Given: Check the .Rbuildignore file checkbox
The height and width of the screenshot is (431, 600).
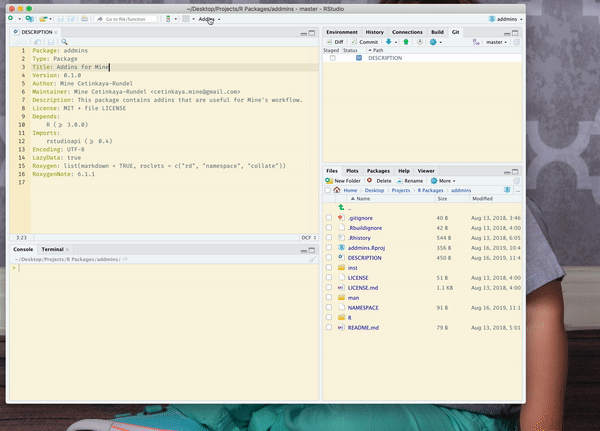Looking at the screenshot, I should tap(329, 227).
